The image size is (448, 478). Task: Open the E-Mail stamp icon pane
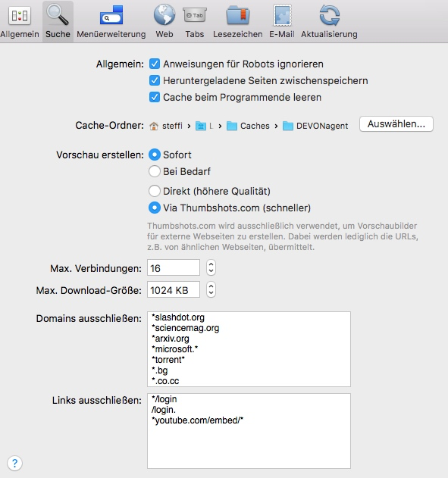click(x=282, y=21)
